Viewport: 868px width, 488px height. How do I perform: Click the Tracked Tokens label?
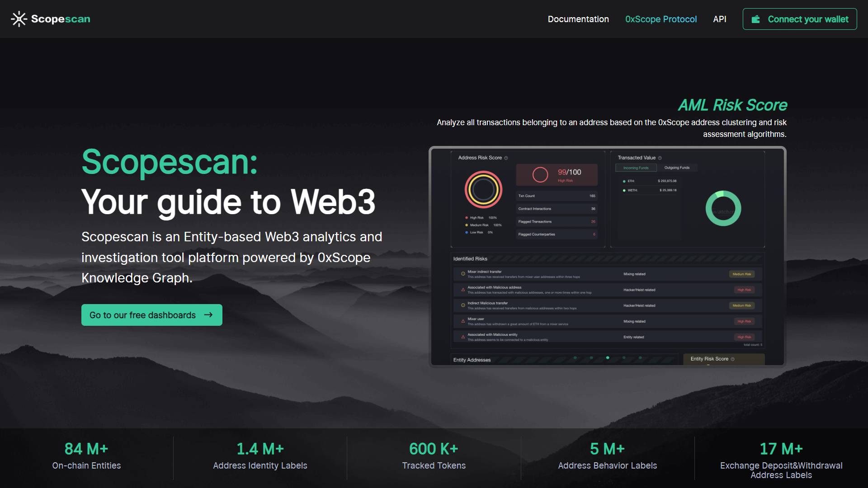pyautogui.click(x=434, y=465)
